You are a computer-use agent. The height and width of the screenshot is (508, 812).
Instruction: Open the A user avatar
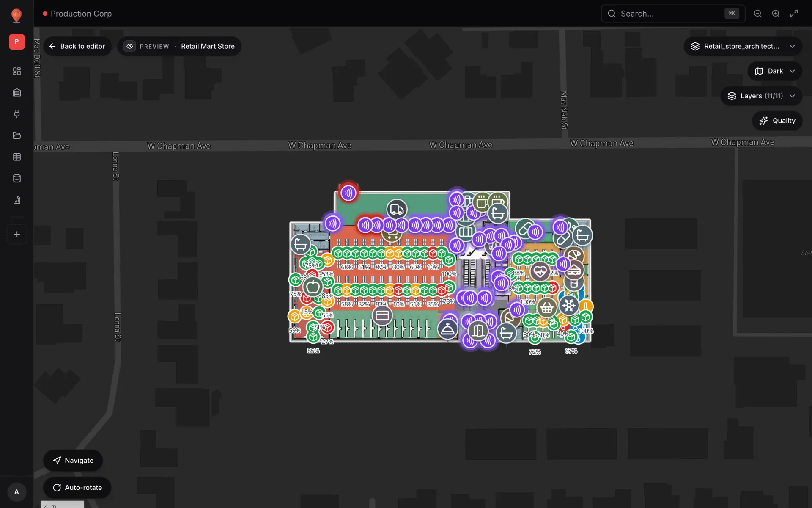pos(16,492)
